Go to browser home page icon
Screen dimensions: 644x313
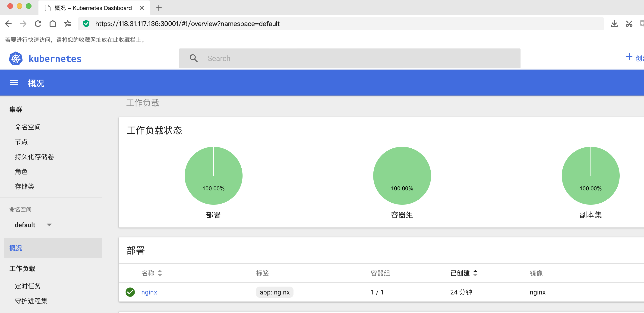tap(53, 24)
